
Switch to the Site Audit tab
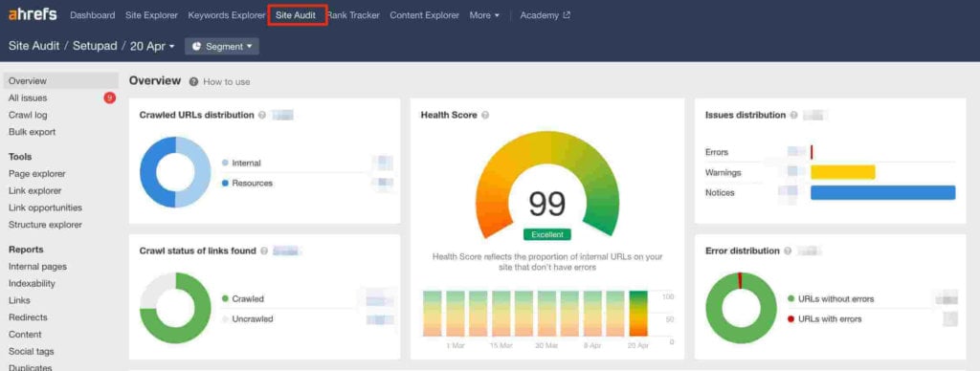click(x=298, y=15)
